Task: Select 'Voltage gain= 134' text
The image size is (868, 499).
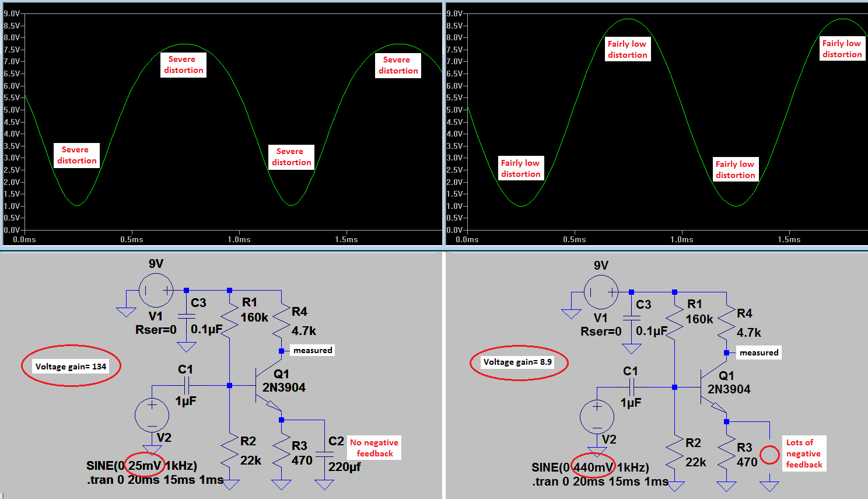Action: (71, 367)
